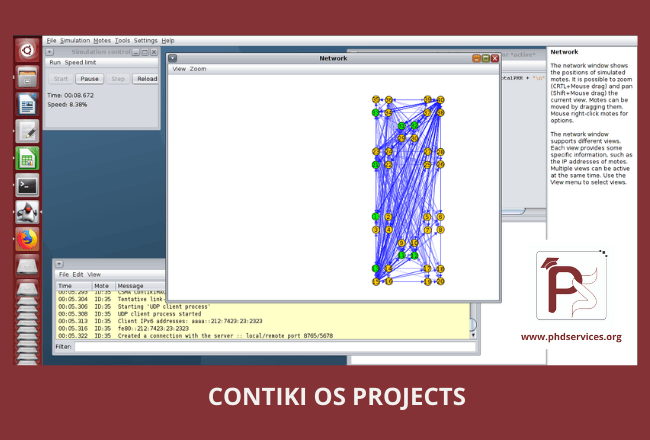This screenshot has height=440, width=650.
Task: Sort log by Time column header
Action: pyautogui.click(x=74, y=286)
